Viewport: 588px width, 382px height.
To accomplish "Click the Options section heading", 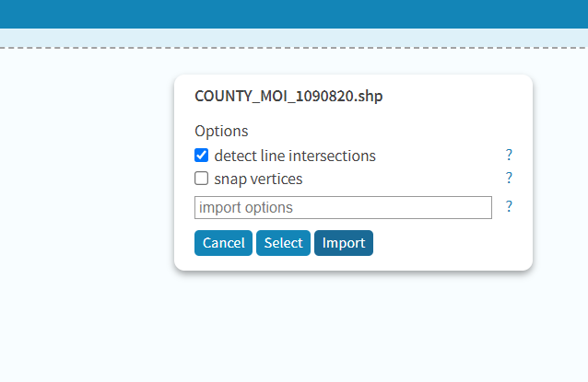I will point(221,131).
